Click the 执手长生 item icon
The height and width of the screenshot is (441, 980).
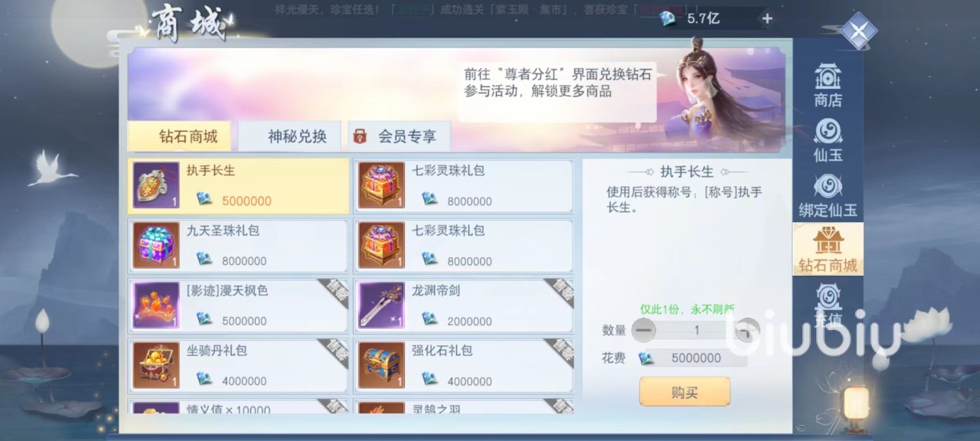(x=156, y=186)
